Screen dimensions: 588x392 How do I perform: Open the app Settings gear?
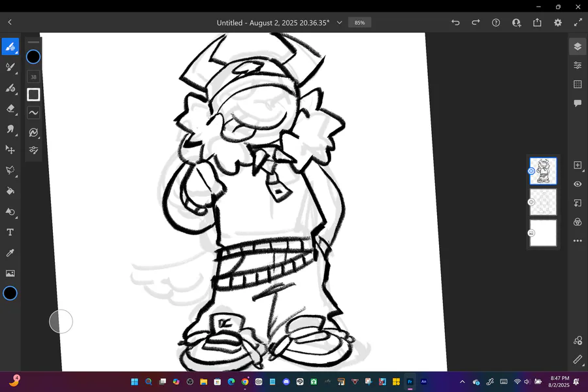(558, 22)
